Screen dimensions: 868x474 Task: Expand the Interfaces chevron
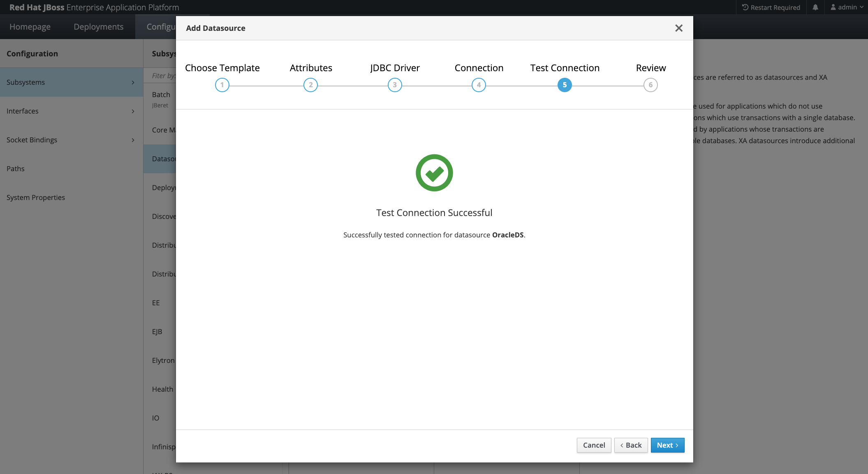point(133,111)
